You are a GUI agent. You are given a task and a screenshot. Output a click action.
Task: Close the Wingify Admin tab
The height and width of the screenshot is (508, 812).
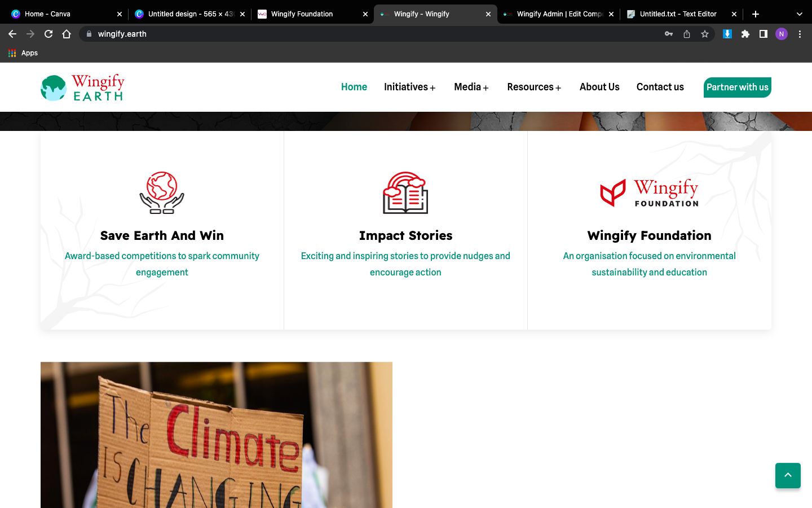pyautogui.click(x=611, y=14)
